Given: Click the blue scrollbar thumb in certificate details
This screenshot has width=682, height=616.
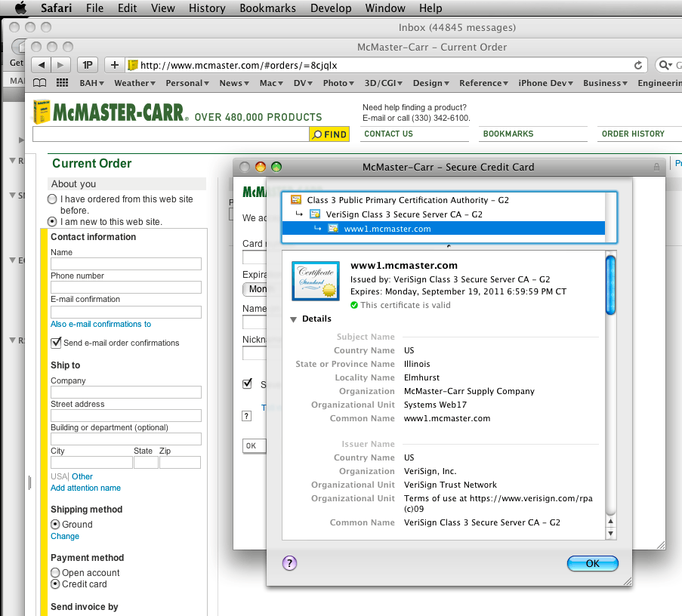Looking at the screenshot, I should pos(611,285).
